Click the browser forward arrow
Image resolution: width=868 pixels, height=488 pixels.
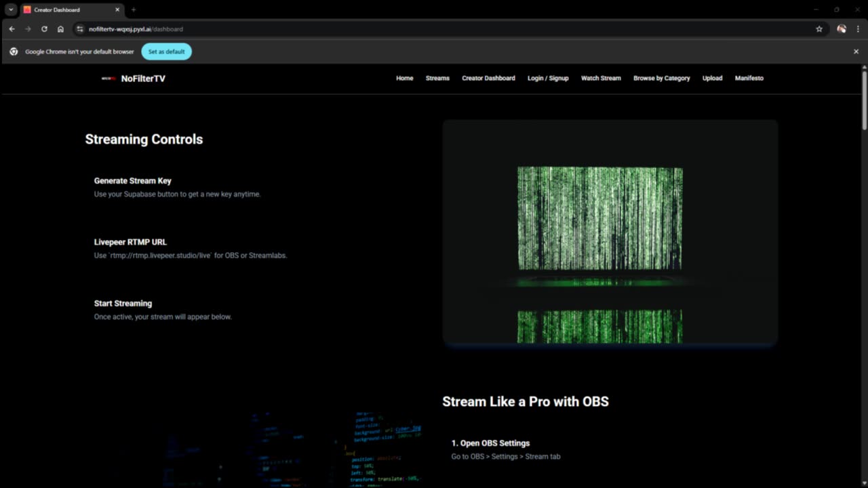point(28,29)
